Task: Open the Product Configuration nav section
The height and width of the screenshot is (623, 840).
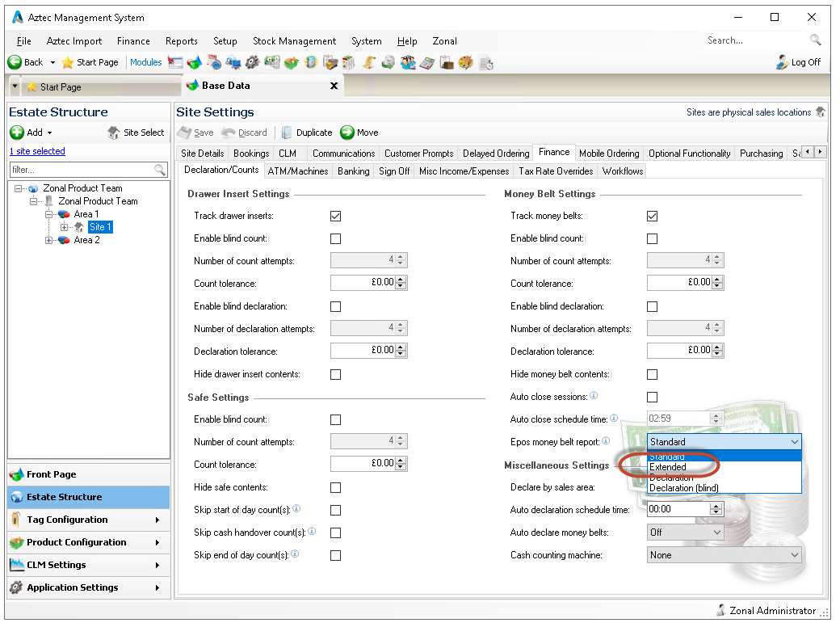Action: (88, 542)
